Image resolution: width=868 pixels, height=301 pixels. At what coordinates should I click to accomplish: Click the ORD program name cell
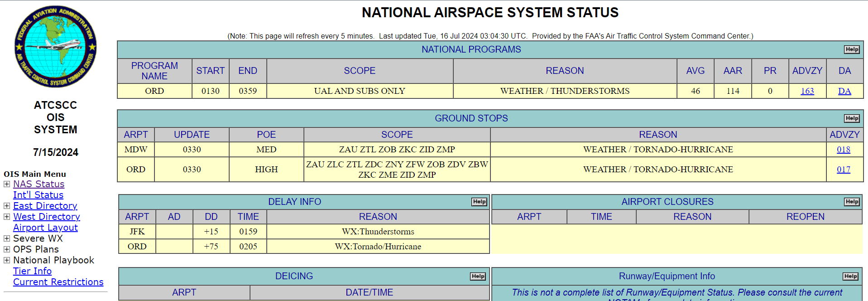point(154,91)
